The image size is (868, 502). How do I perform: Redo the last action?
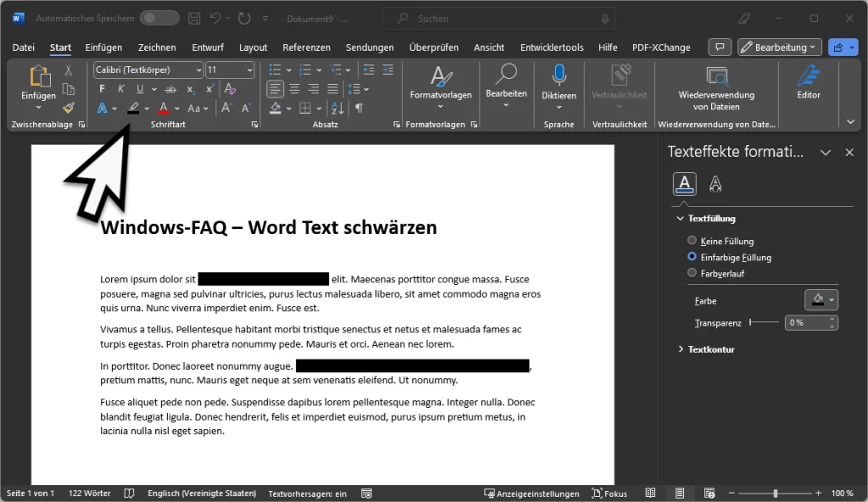pos(244,19)
